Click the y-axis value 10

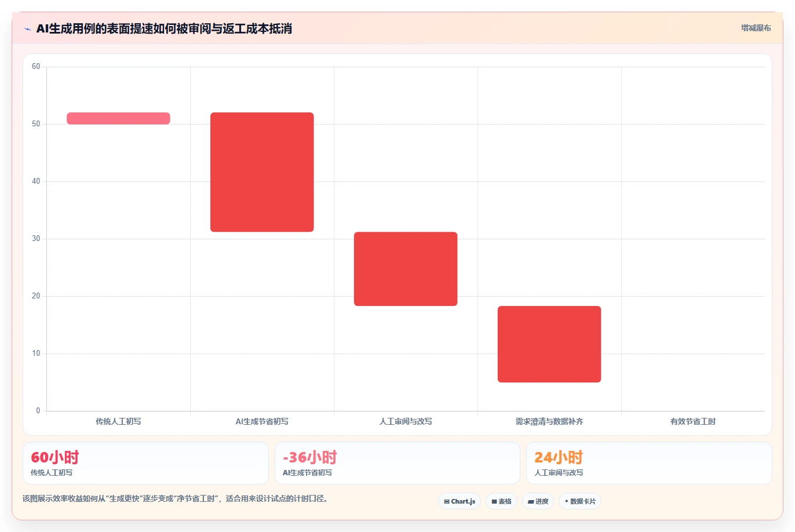[36, 354]
